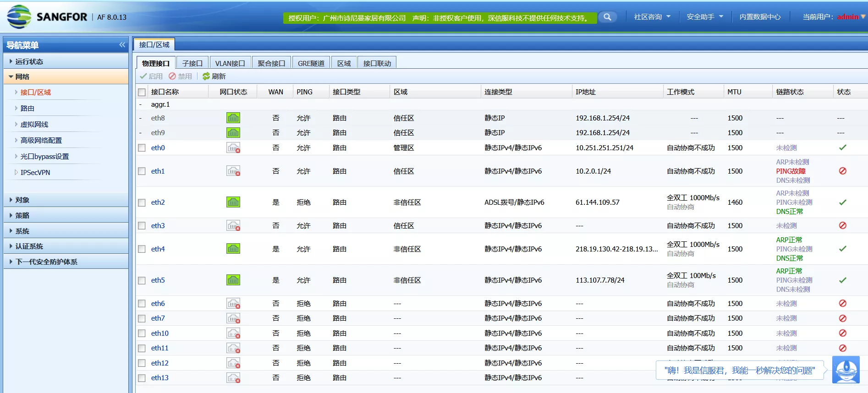Tick the checkbox for eth0 row

(x=142, y=148)
